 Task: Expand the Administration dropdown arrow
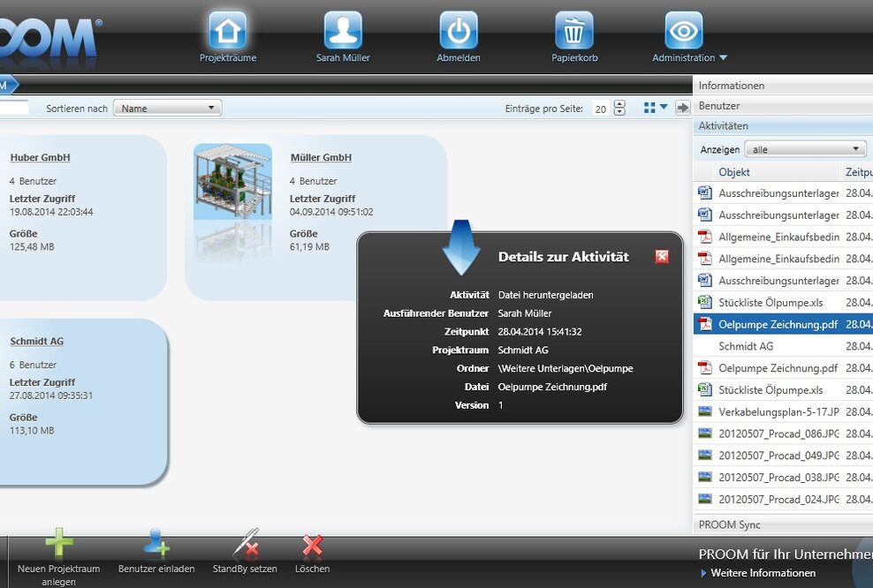pyautogui.click(x=721, y=58)
